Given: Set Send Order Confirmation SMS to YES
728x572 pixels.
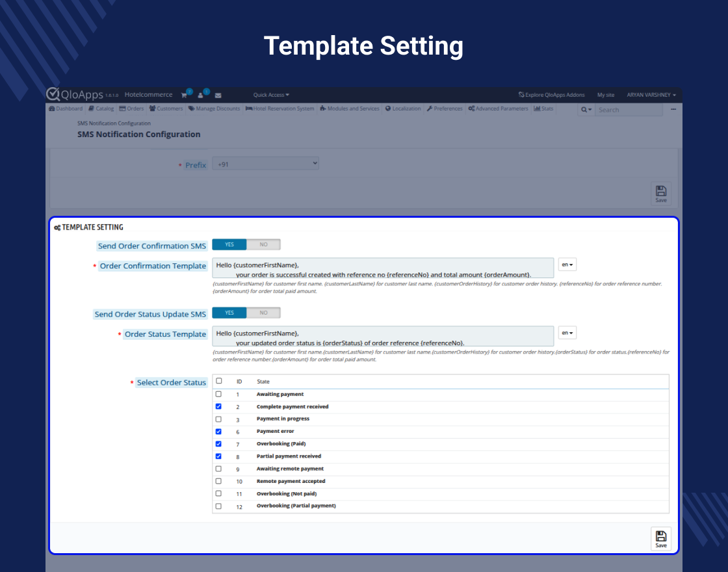Looking at the screenshot, I should click(x=229, y=244).
